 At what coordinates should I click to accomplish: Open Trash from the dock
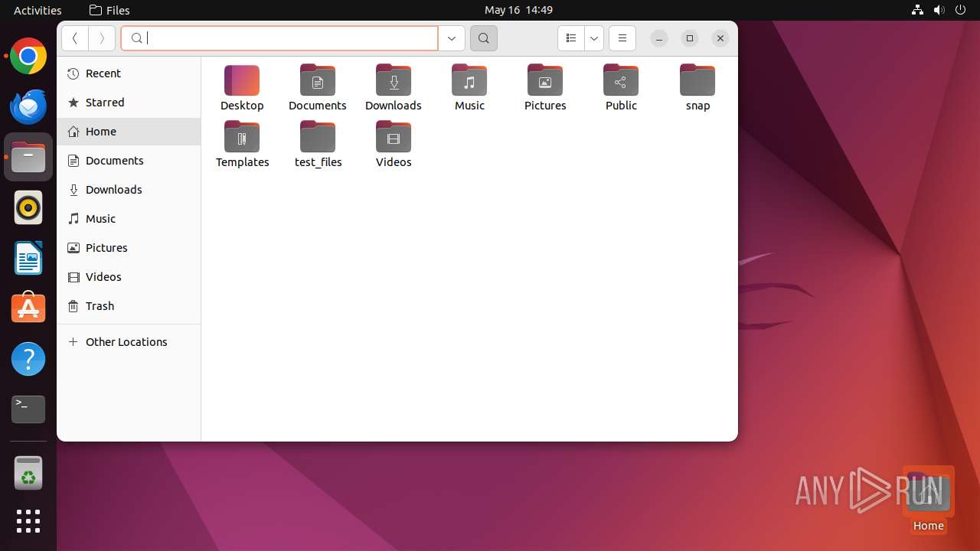28,474
